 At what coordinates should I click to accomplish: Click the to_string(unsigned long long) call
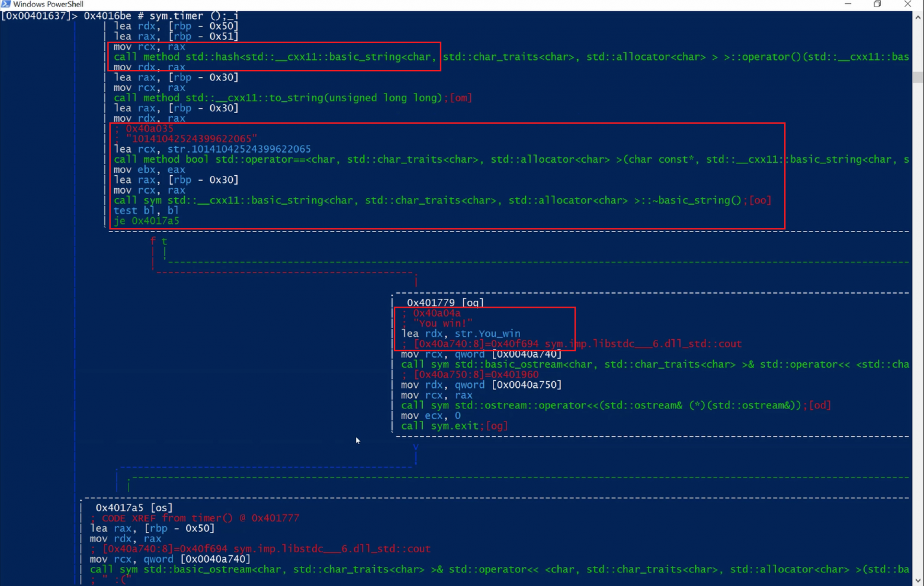pos(293,98)
